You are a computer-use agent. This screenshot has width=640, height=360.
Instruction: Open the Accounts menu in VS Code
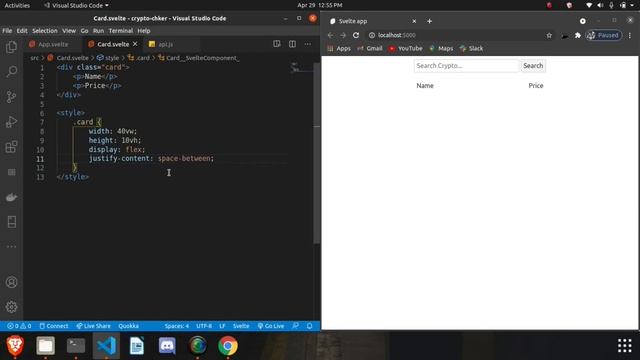point(11,282)
